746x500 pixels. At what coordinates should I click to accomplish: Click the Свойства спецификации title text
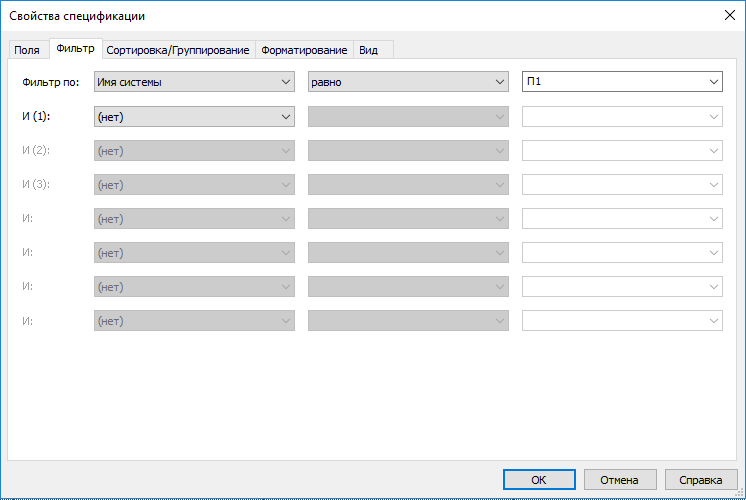[x=77, y=16]
